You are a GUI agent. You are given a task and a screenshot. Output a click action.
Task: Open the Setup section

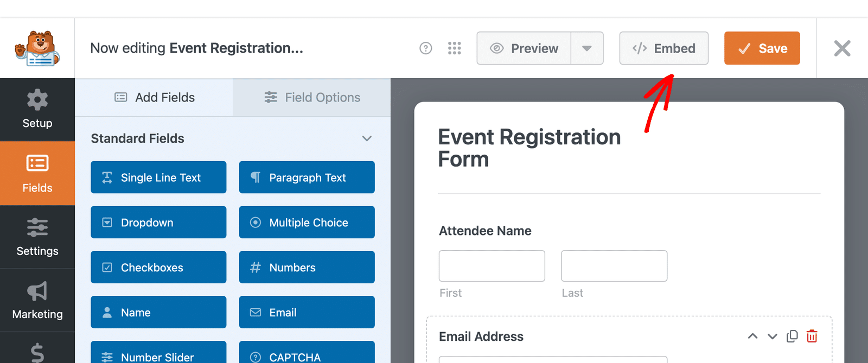pyautogui.click(x=37, y=110)
